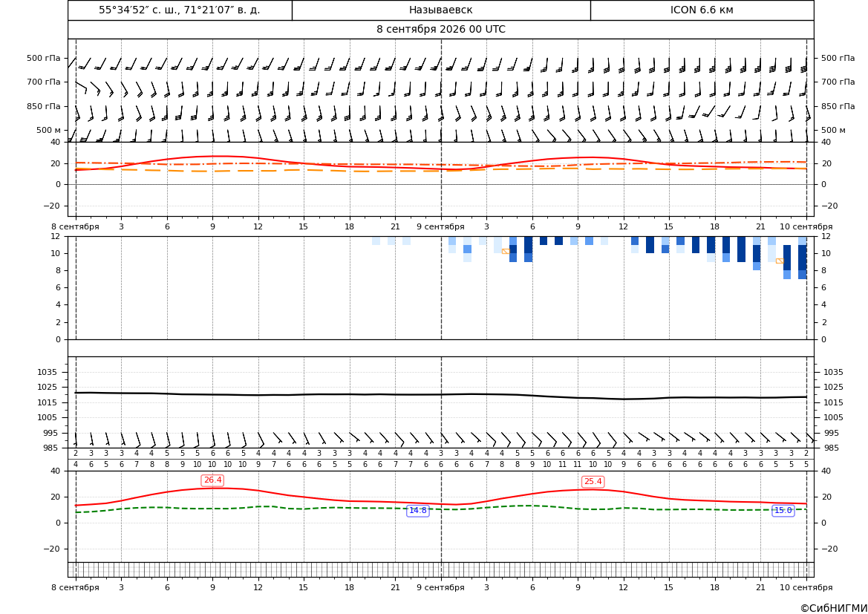The image size is (868, 614).
Task: Click the 15.0 minimum temperature label
Action: click(783, 511)
